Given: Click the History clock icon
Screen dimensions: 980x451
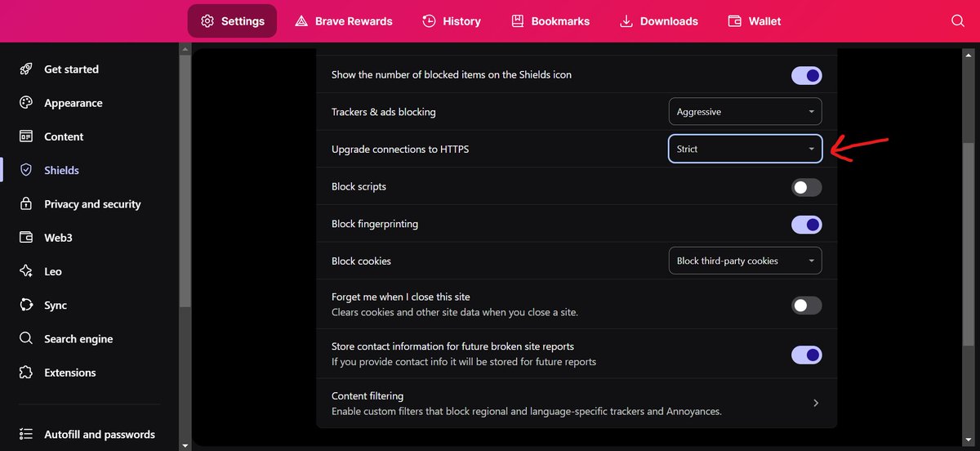Looking at the screenshot, I should coord(430,21).
